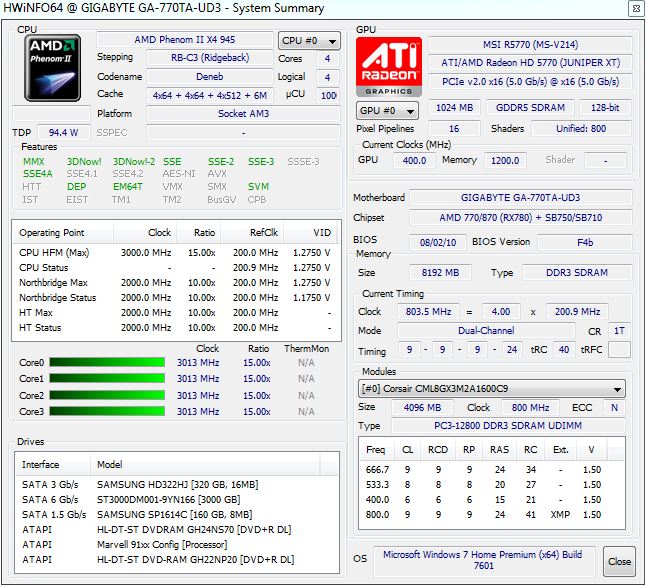Select the Marvell 91xx Config row
The height and width of the screenshot is (586, 646).
click(x=177, y=544)
